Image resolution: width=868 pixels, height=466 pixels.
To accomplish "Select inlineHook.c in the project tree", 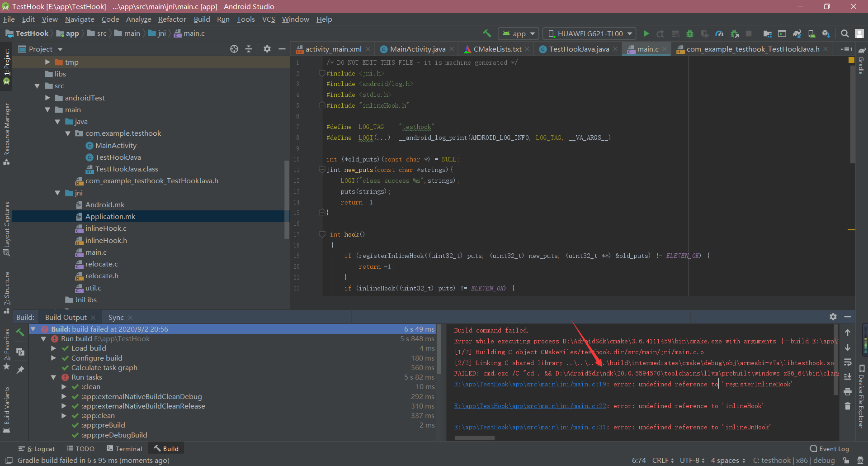I will [x=106, y=228].
